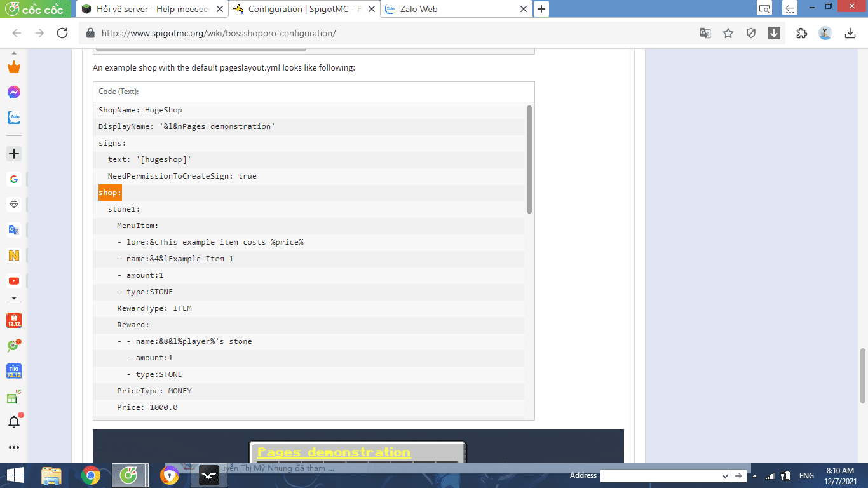Image resolution: width=868 pixels, height=488 pixels.
Task: Switch to the Zalo Web tab
Action: [x=456, y=9]
